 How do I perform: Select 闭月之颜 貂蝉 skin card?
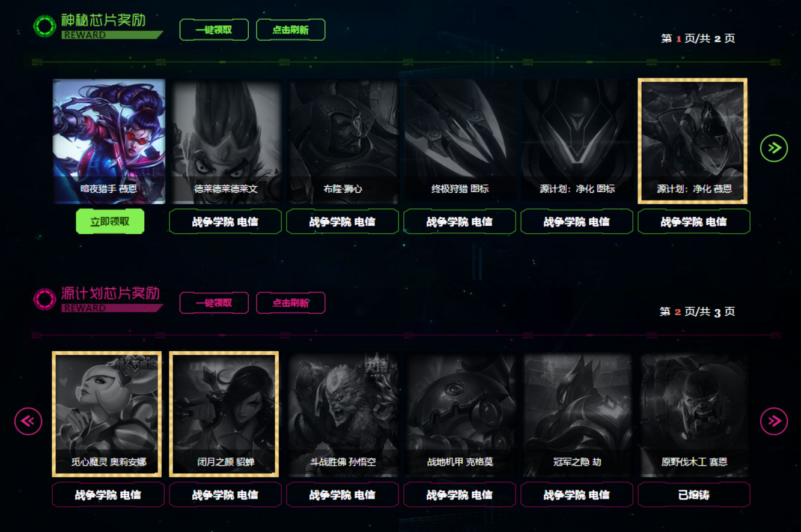[224, 414]
